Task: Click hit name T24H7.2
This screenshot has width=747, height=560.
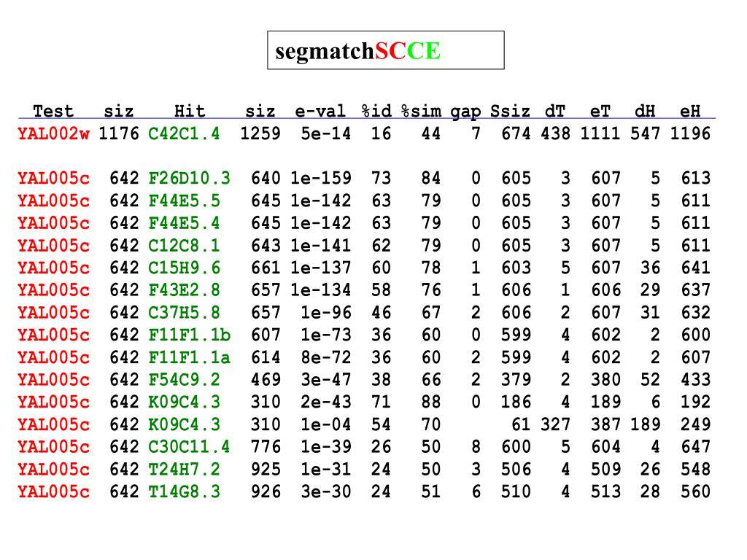Action: 184,469
